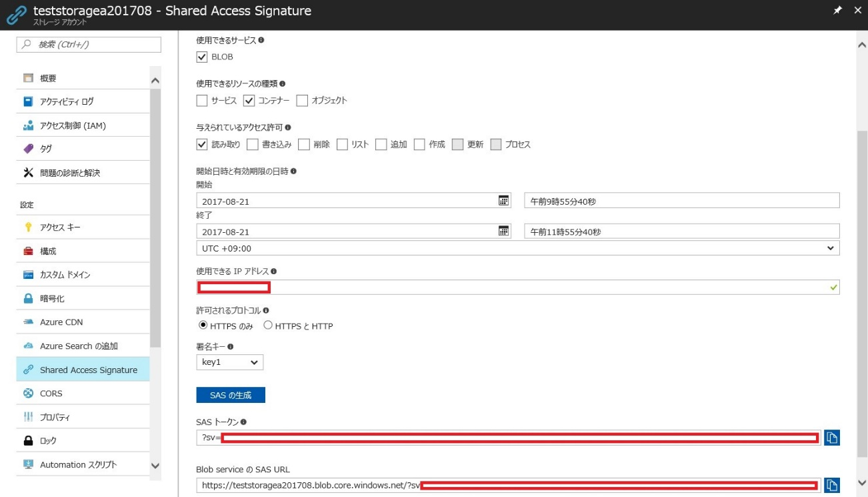This screenshot has width=868, height=497.
Task: Enable the 削除 permission checkbox
Action: [304, 144]
